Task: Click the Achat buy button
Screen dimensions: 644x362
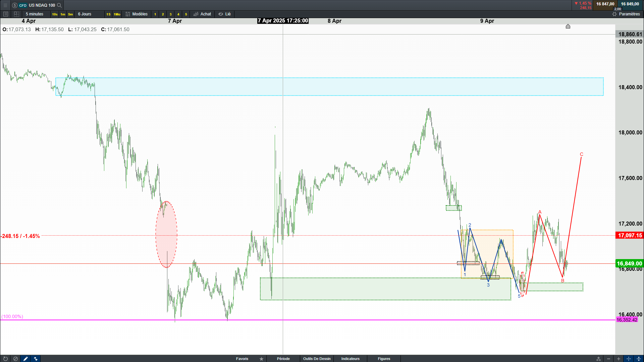Action: [202, 14]
